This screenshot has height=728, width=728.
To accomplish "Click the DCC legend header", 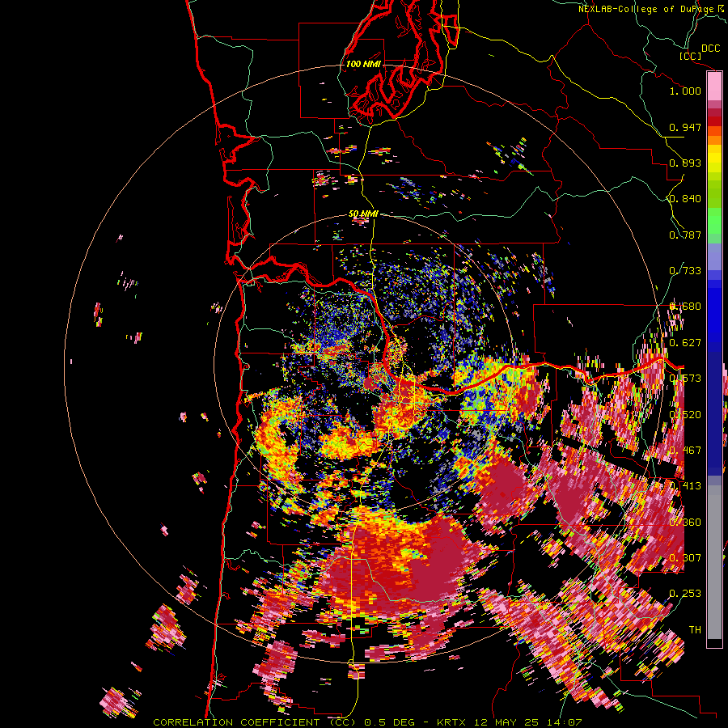I will (x=710, y=49).
